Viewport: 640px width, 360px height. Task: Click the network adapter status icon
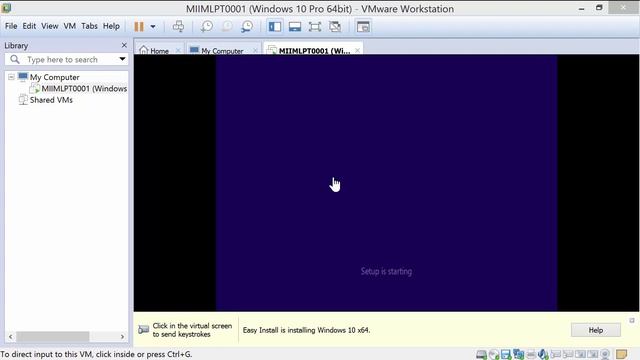(x=519, y=354)
